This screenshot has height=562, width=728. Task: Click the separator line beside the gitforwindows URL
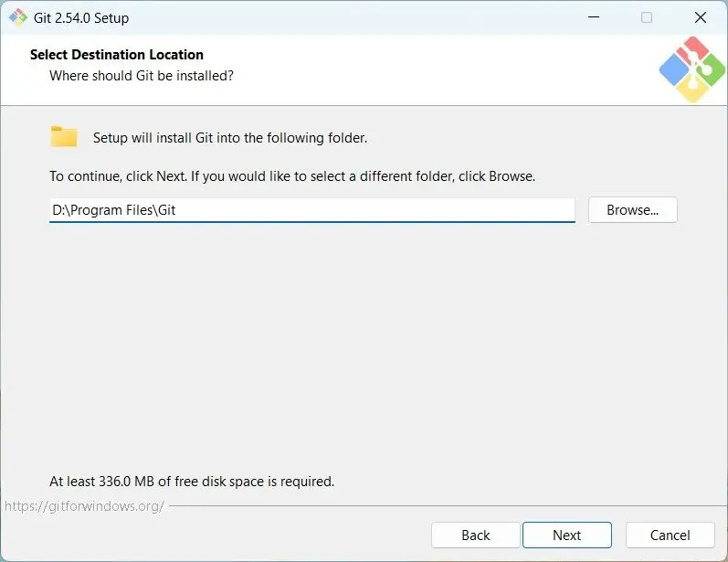click(438, 505)
